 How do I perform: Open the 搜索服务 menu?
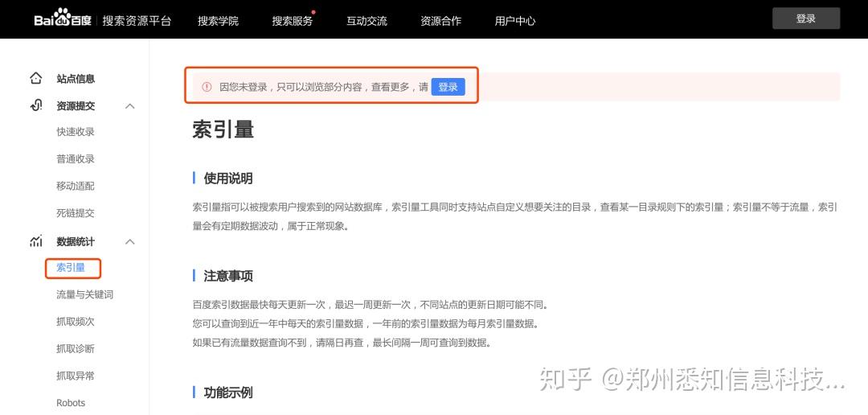(293, 21)
